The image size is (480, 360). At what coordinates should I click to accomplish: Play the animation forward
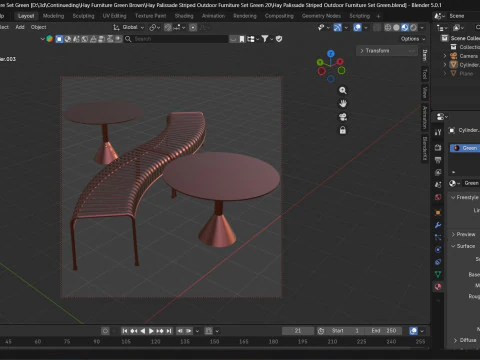[x=151, y=331]
